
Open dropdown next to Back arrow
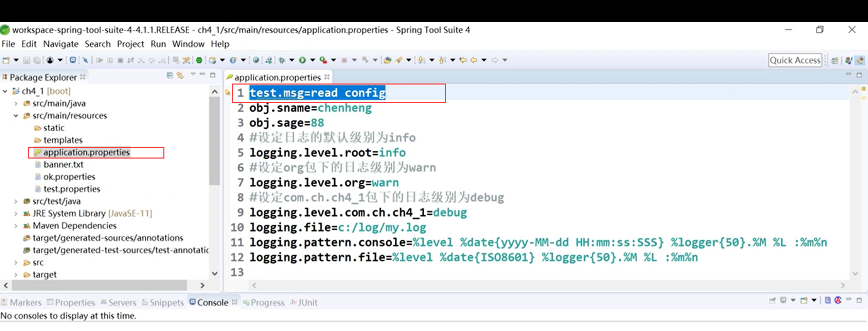click(484, 60)
